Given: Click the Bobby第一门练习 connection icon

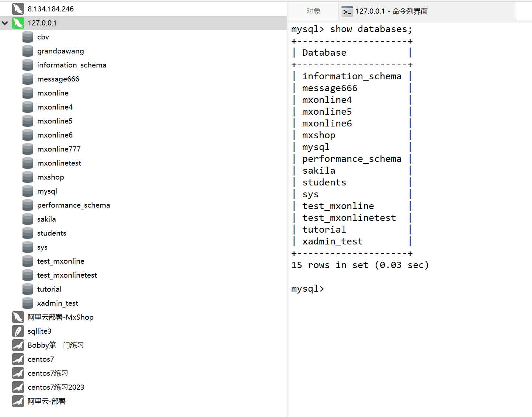Looking at the screenshot, I should pyautogui.click(x=18, y=345).
